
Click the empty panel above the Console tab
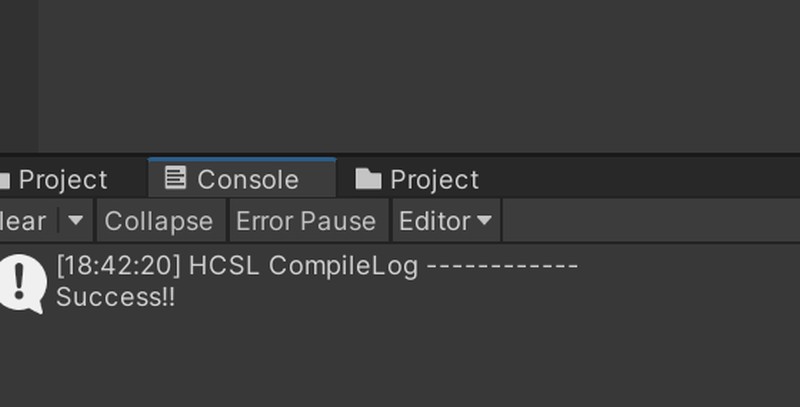pyautogui.click(x=400, y=75)
